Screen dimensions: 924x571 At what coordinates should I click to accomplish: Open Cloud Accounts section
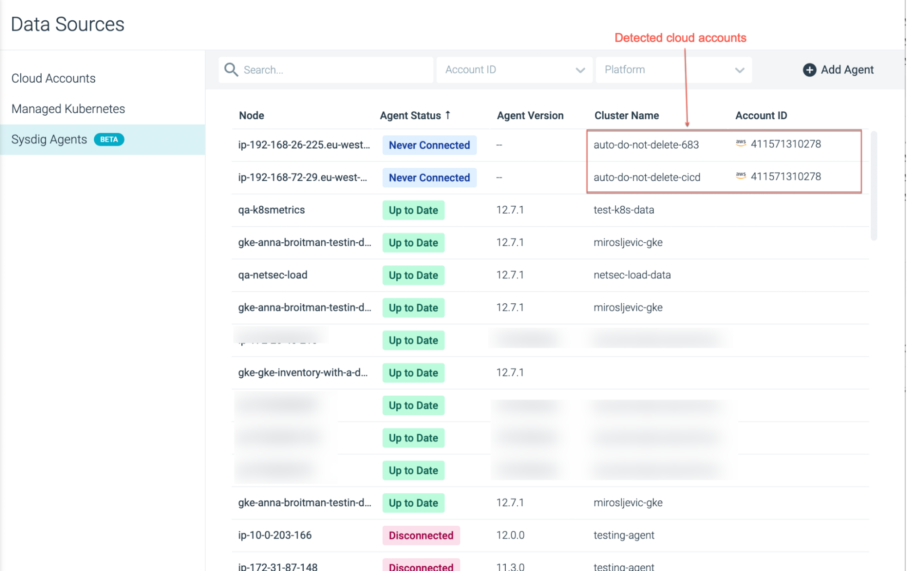coord(54,78)
